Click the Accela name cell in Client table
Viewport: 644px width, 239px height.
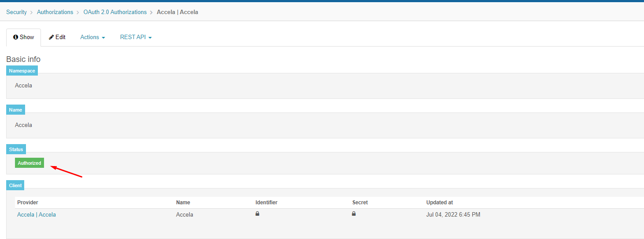[x=184, y=215]
